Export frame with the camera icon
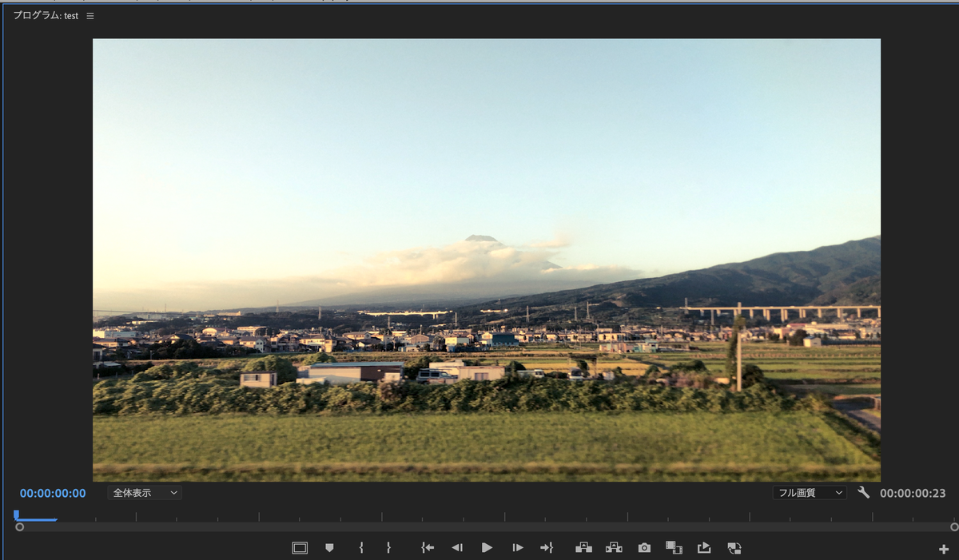Viewport: 959px width, 560px height. point(644,548)
